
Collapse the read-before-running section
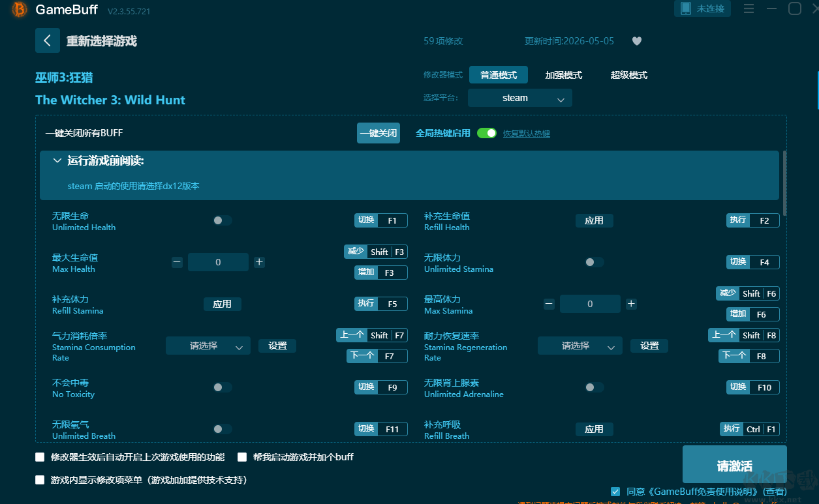(x=57, y=160)
